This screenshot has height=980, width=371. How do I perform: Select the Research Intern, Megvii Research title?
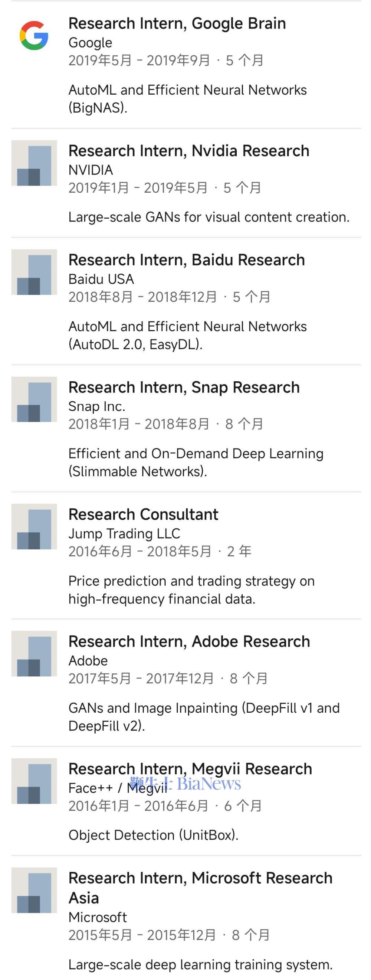click(x=190, y=769)
